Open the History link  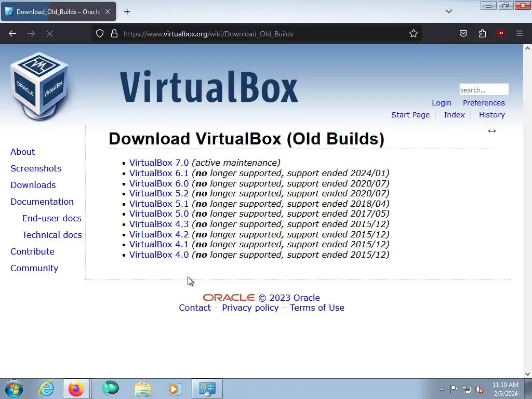(491, 115)
